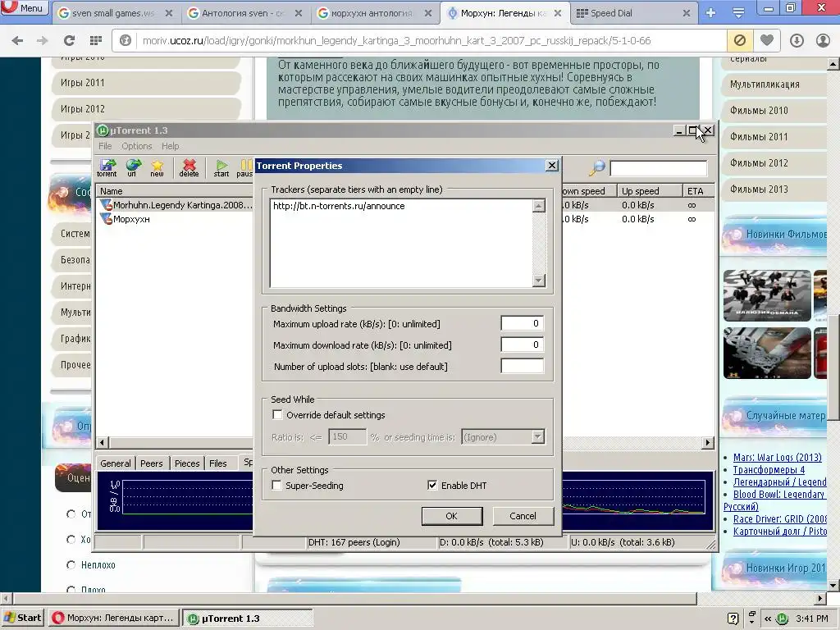The width and height of the screenshot is (840, 630).
Task: Select the Морхухн torrent row
Action: click(176, 219)
